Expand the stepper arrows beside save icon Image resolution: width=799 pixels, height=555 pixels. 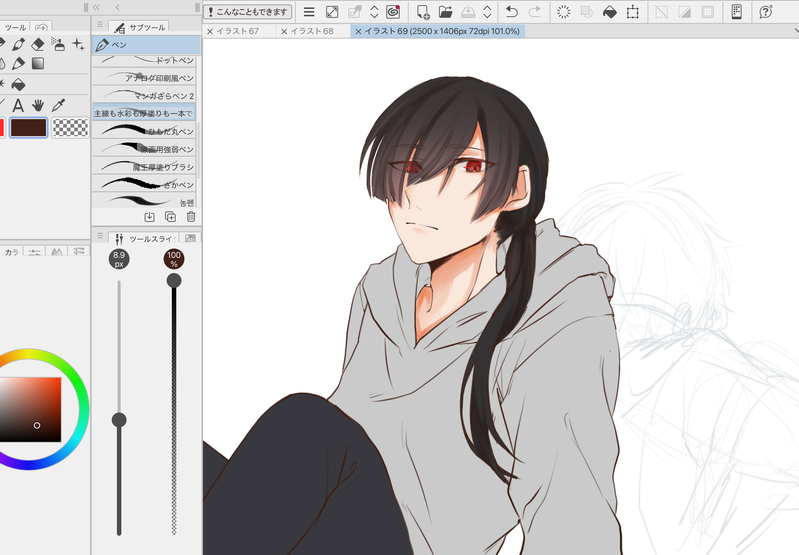[x=487, y=12]
